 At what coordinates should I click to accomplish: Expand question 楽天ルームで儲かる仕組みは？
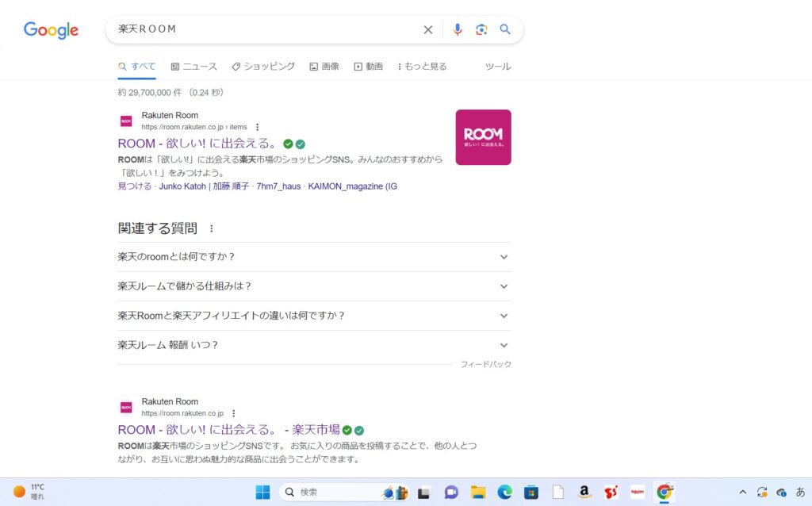coord(504,286)
